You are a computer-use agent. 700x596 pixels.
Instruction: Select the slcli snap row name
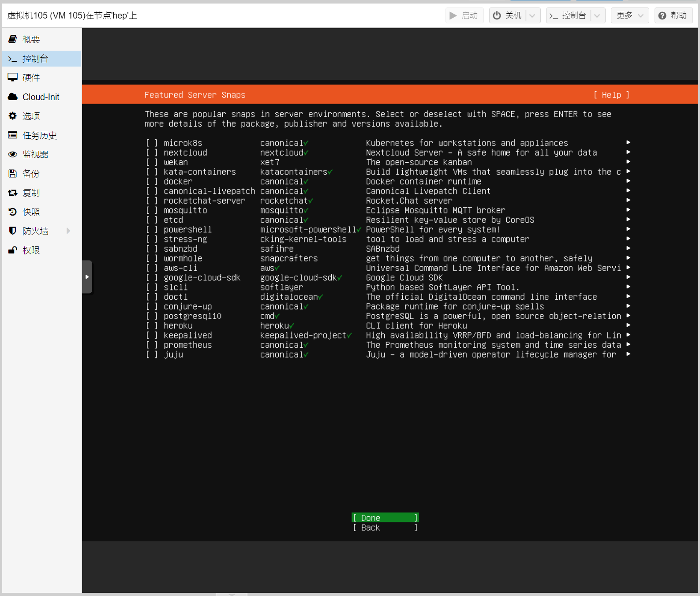(176, 287)
